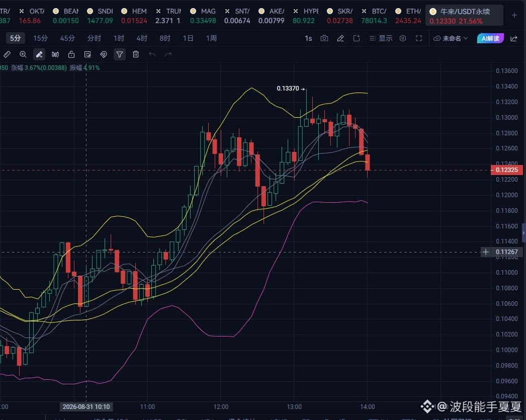Image resolution: width=526 pixels, height=420 pixels.
Task: Click the share arrow icon
Action: click(513, 38)
